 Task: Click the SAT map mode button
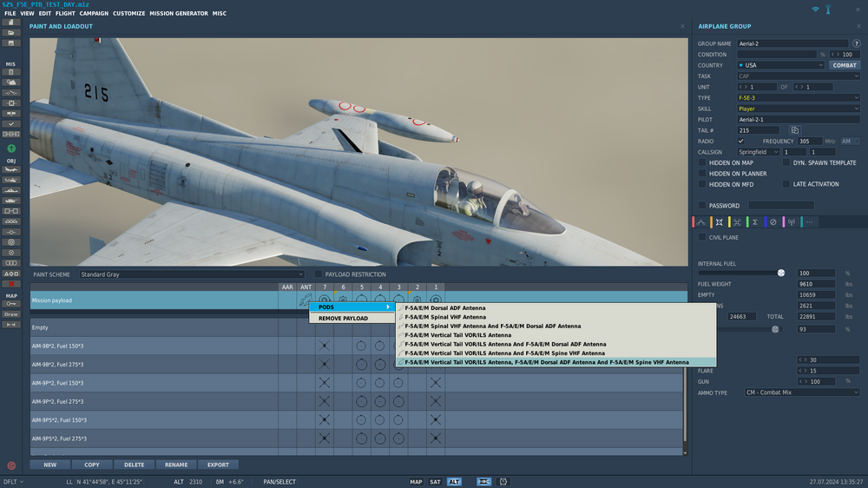(435, 482)
